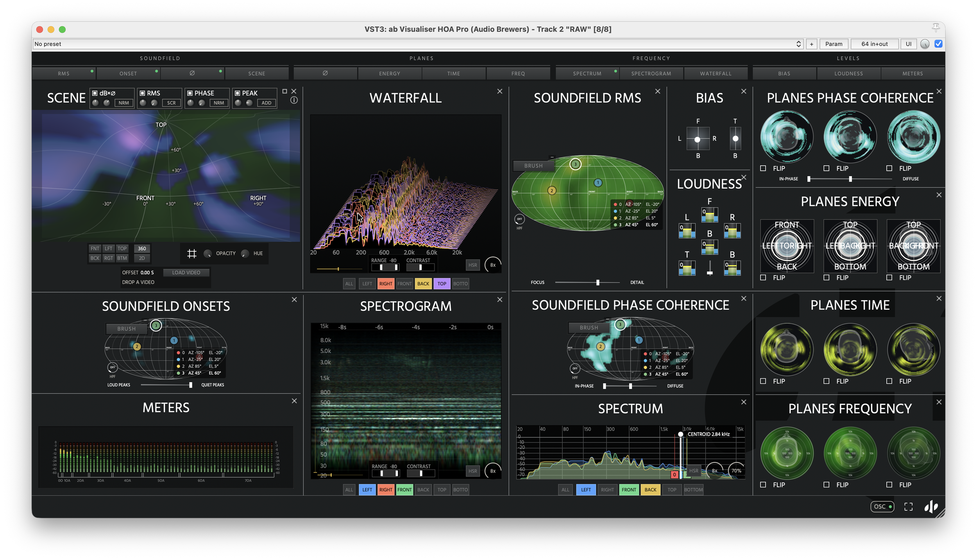The width and height of the screenshot is (977, 560).
Task: Toggle plugin enable checkbox in header
Action: pyautogui.click(x=938, y=44)
